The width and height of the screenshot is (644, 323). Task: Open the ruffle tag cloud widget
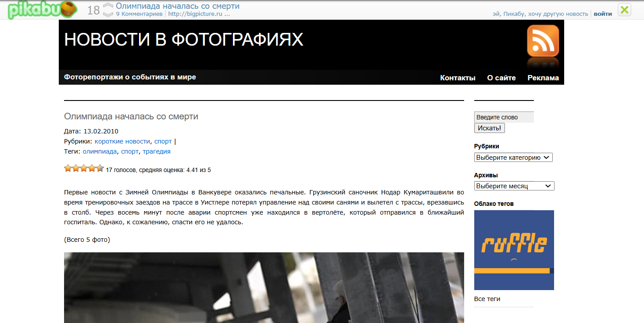(514, 250)
